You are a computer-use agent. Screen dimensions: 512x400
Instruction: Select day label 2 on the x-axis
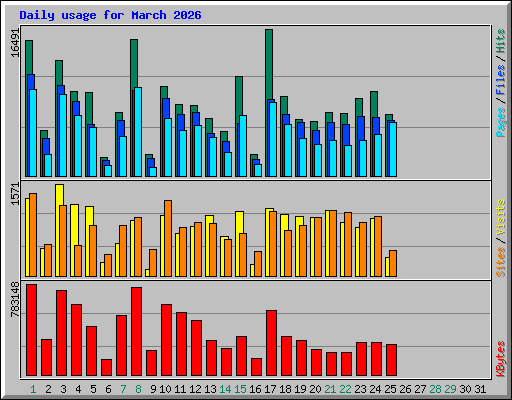48,389
